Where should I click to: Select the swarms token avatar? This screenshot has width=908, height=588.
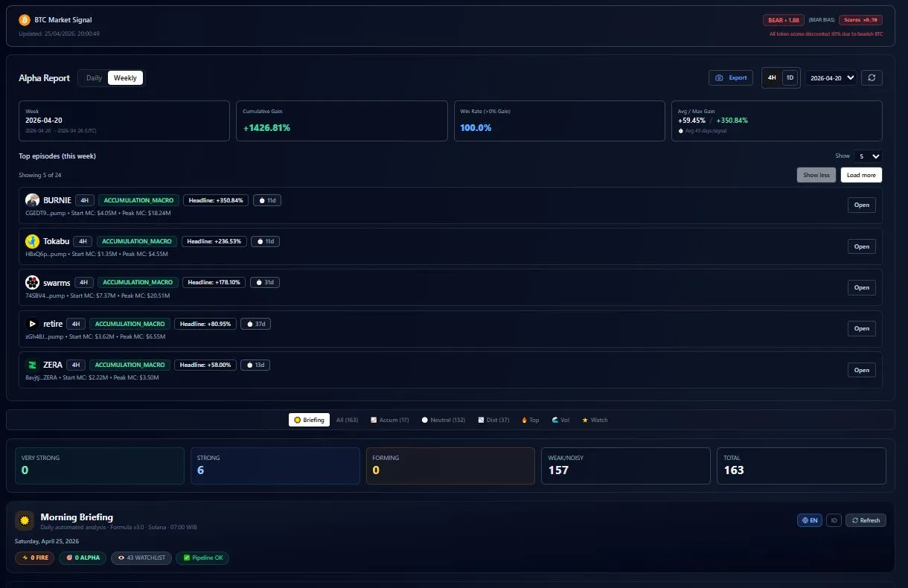(32, 282)
